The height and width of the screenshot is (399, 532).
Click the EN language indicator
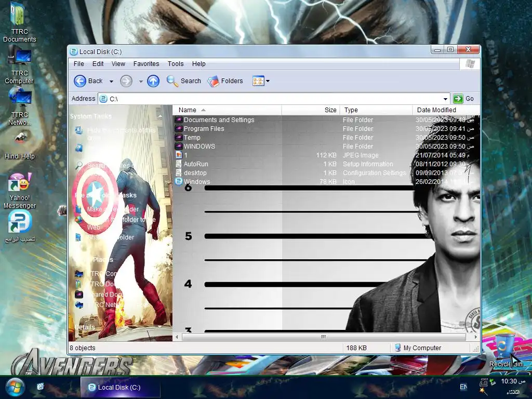pyautogui.click(x=463, y=387)
